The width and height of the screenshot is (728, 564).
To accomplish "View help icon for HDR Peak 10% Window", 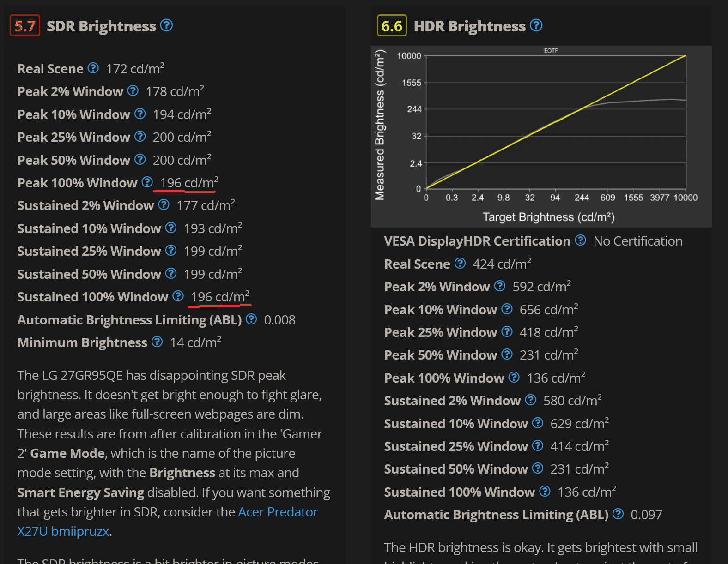I will pyautogui.click(x=507, y=309).
